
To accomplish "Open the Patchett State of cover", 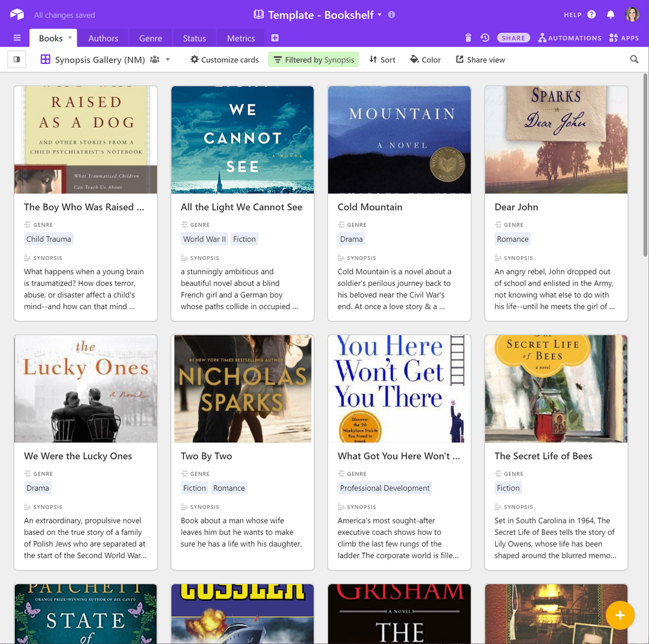I will click(x=86, y=614).
